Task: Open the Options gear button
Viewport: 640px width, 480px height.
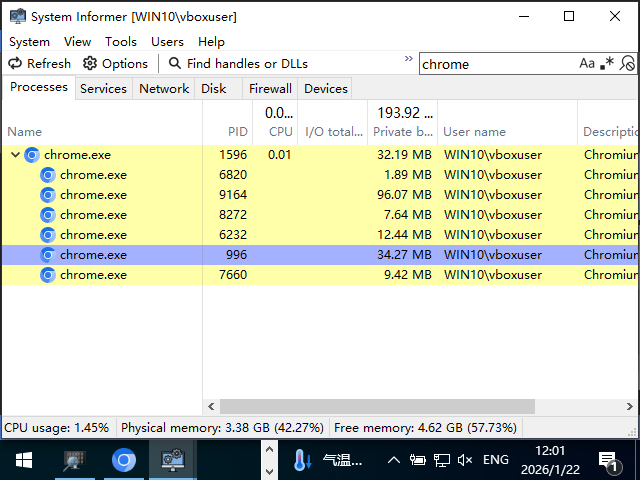Action: [115, 64]
